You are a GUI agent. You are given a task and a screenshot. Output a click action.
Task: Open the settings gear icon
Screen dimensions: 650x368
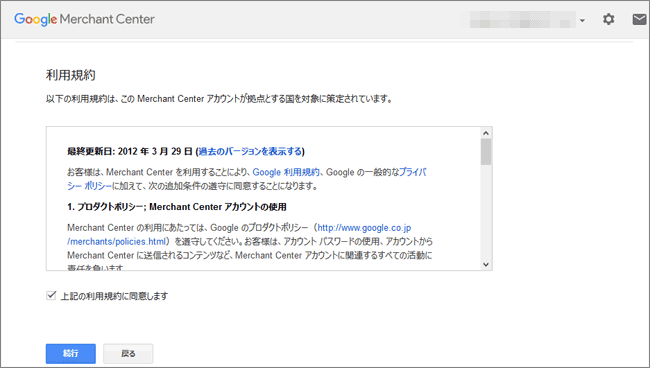pos(608,19)
